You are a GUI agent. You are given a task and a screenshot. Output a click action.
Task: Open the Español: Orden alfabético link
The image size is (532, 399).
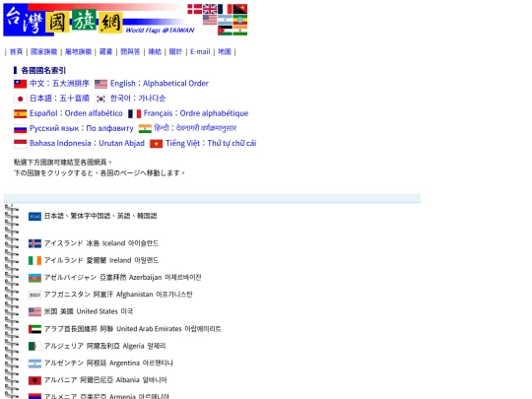pos(76,113)
